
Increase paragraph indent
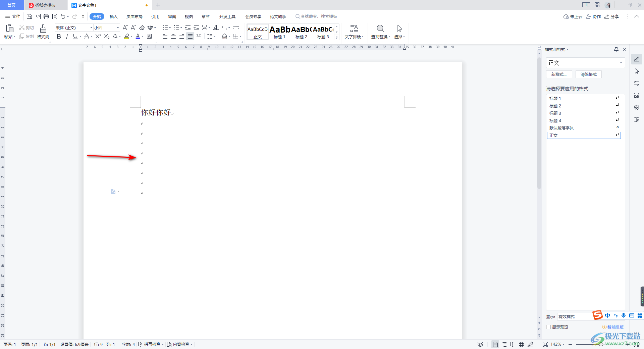pos(196,28)
